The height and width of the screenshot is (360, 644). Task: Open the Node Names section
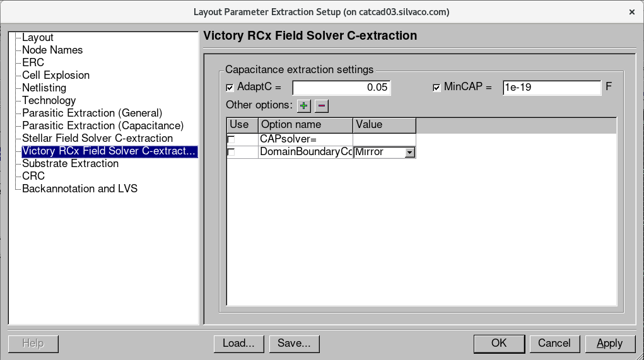pyautogui.click(x=52, y=50)
